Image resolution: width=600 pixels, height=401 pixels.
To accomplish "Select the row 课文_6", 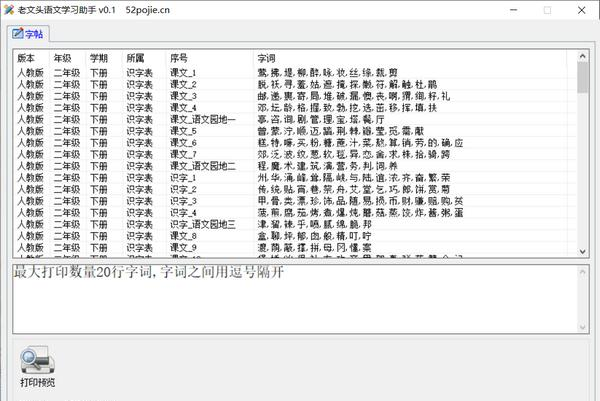I will 295,142.
